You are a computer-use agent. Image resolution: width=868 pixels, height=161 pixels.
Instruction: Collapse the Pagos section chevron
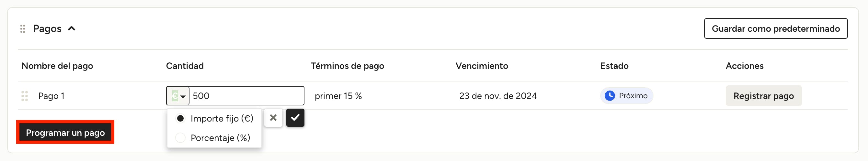72,29
